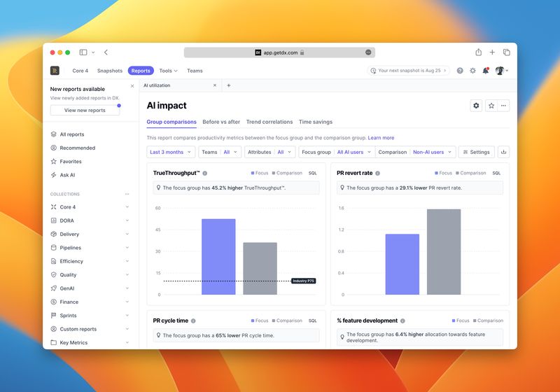The height and width of the screenshot is (392, 560).
Task: Open the three-dot more options menu
Action: tap(504, 106)
